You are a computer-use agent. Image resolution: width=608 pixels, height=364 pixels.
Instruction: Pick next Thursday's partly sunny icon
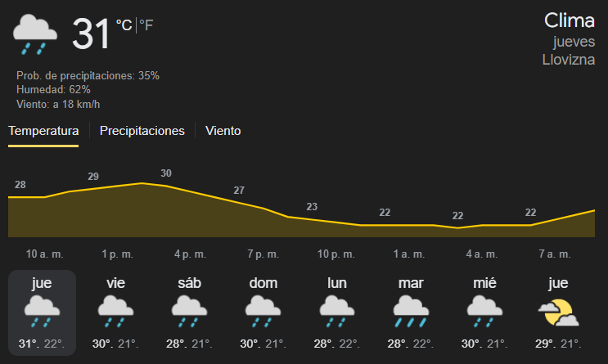click(x=558, y=312)
